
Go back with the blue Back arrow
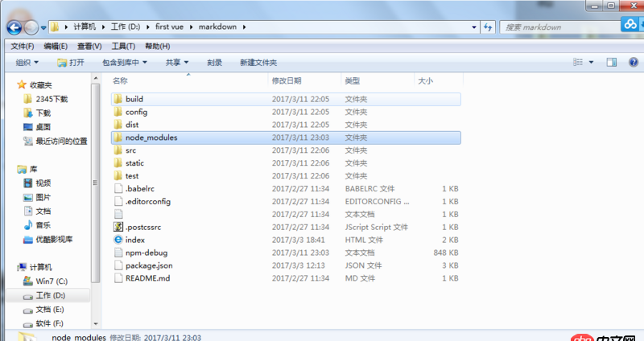[x=14, y=27]
